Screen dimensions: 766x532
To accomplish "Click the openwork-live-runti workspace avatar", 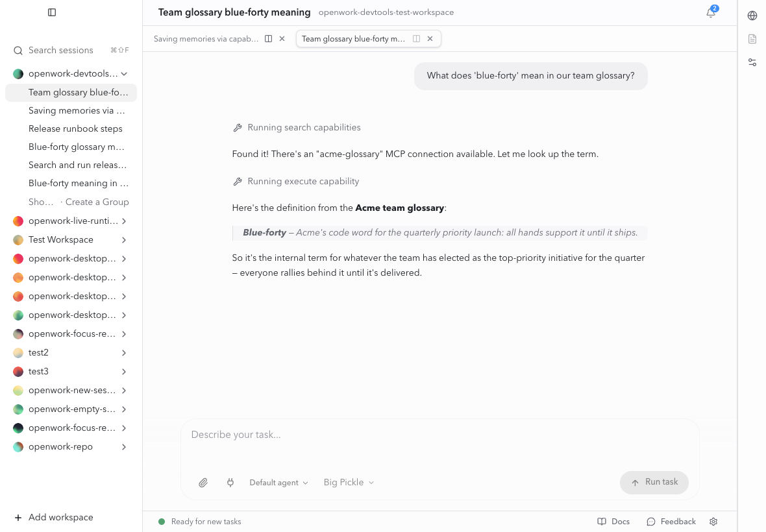I will (18, 221).
